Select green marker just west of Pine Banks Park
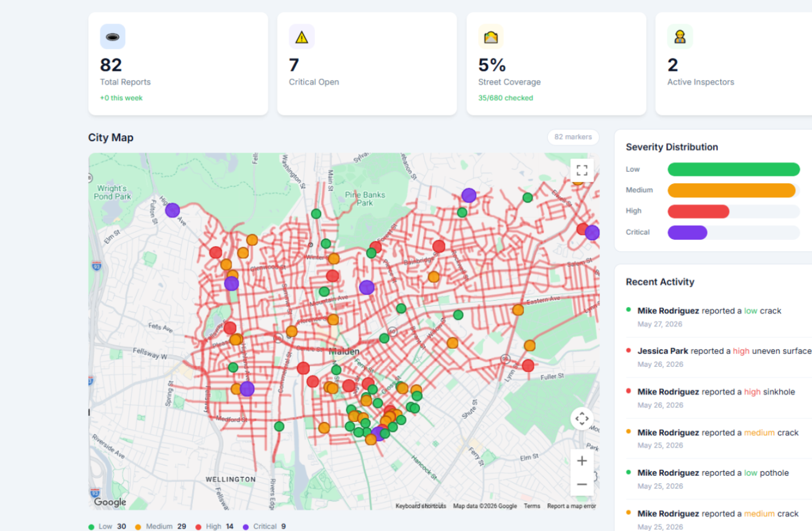This screenshot has width=812, height=531. (316, 214)
